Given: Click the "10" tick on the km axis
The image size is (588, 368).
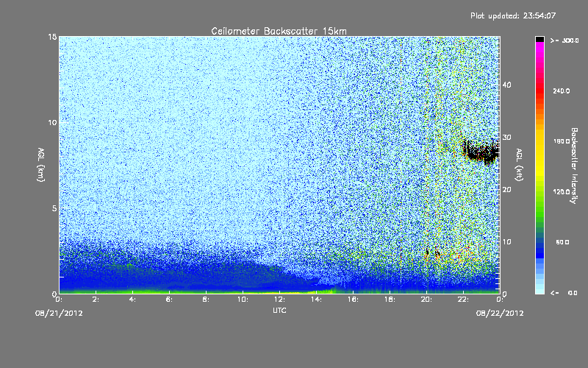Looking at the screenshot, I should (52, 122).
